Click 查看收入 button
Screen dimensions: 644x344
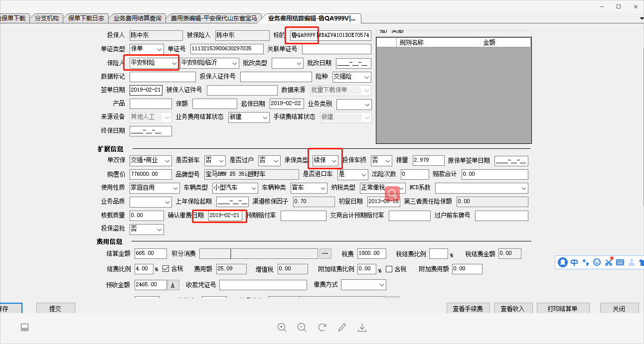pos(513,308)
